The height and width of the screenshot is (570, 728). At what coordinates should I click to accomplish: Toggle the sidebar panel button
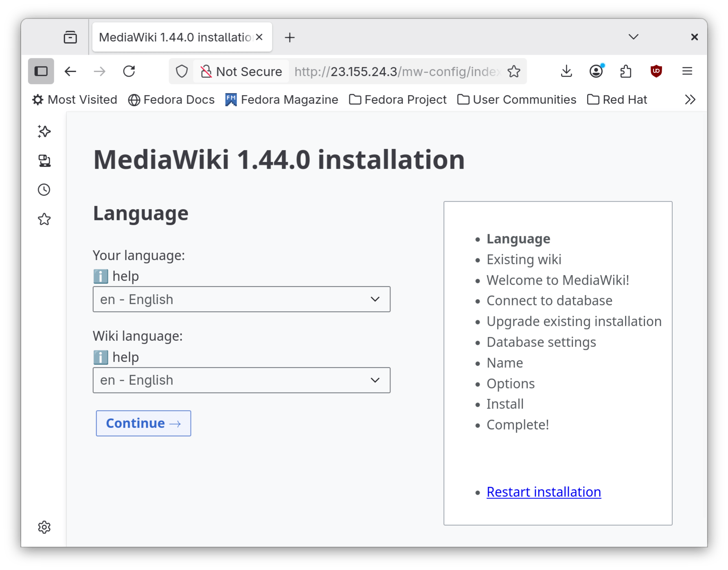pos(41,71)
